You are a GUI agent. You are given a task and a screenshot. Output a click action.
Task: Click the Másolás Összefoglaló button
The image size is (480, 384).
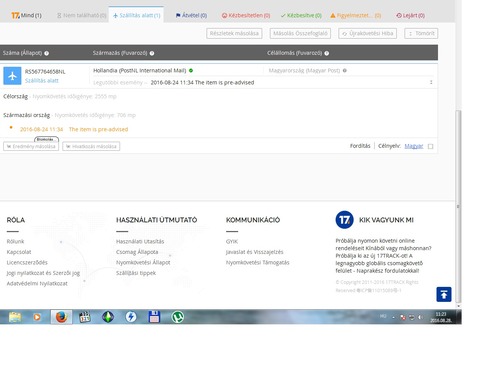pos(300,33)
